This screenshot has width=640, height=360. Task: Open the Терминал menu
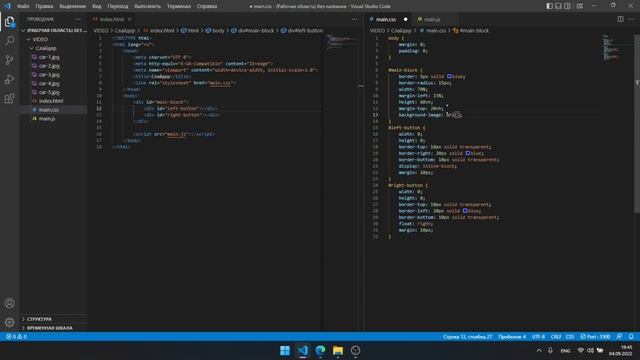(179, 6)
